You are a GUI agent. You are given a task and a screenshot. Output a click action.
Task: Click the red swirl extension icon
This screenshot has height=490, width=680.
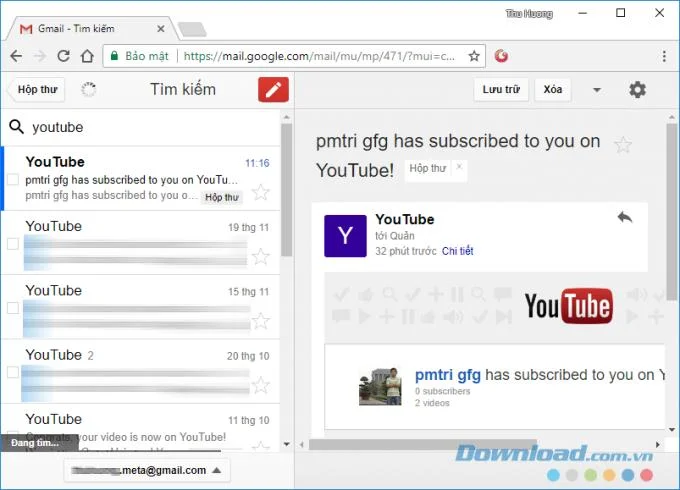point(501,56)
